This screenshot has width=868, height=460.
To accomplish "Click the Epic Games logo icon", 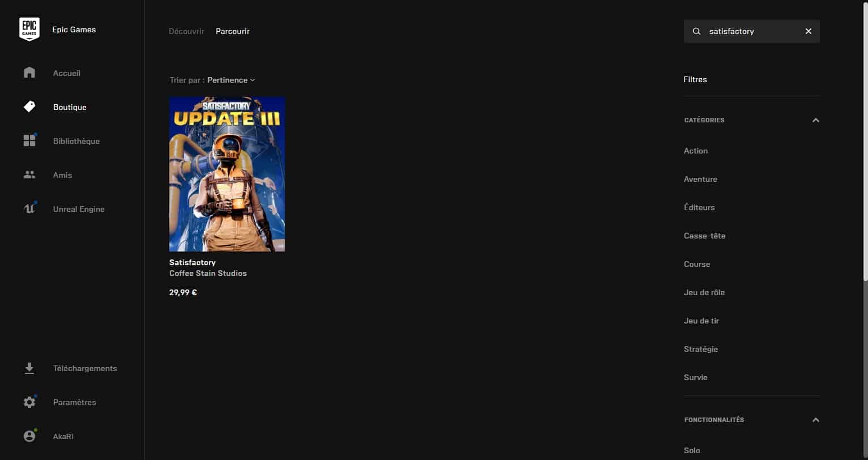I will [x=29, y=29].
